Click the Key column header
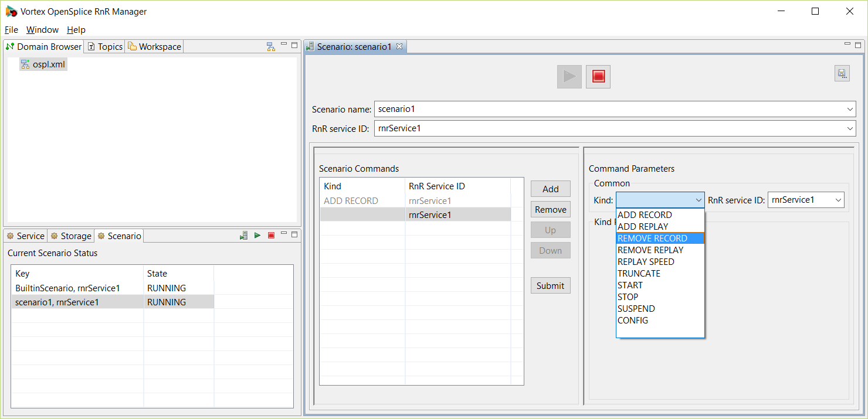 point(77,273)
